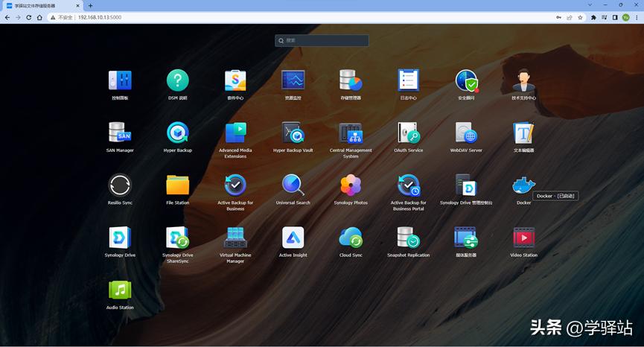This screenshot has height=347, width=644.
Task: Open Video Station
Action: click(523, 238)
